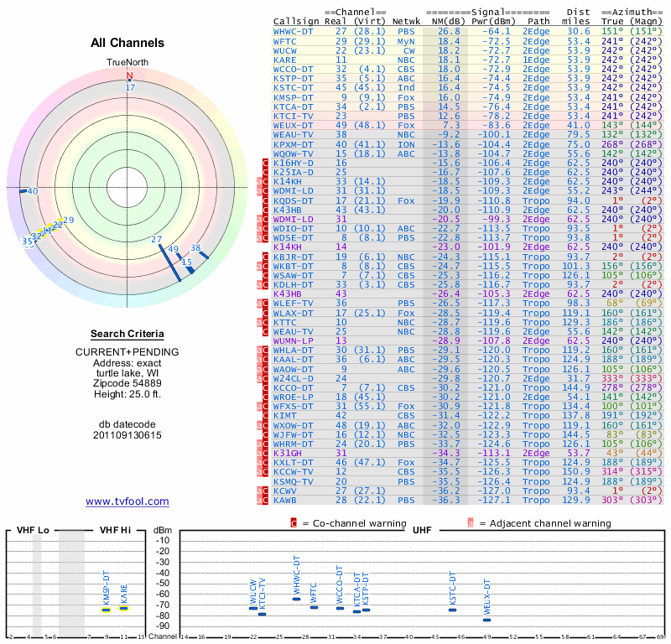
Task: Click the Callsign column header
Action: point(297,21)
